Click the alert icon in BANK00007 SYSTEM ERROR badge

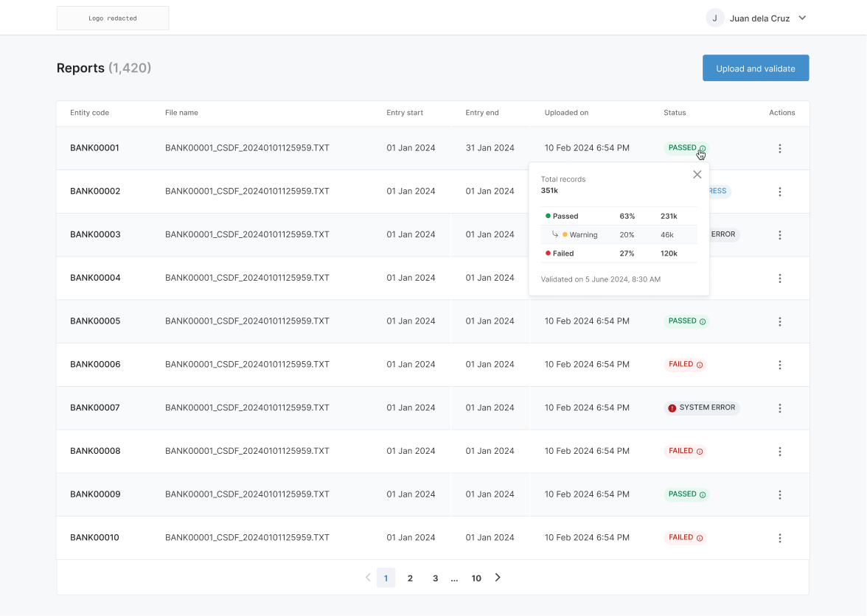671,407
